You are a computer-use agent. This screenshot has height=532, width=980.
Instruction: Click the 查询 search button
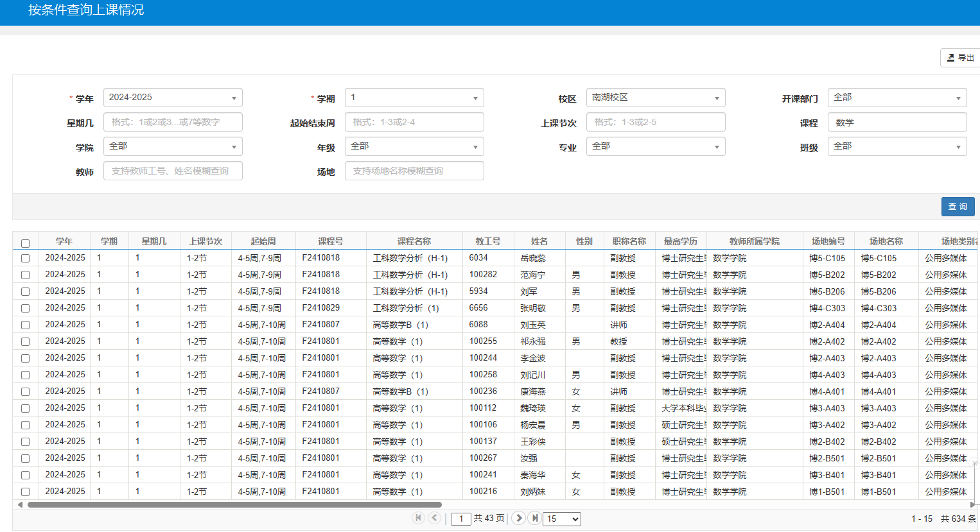tap(958, 207)
